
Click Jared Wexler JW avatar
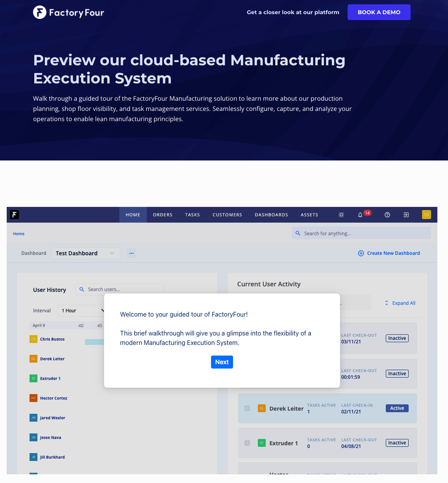pos(33,418)
